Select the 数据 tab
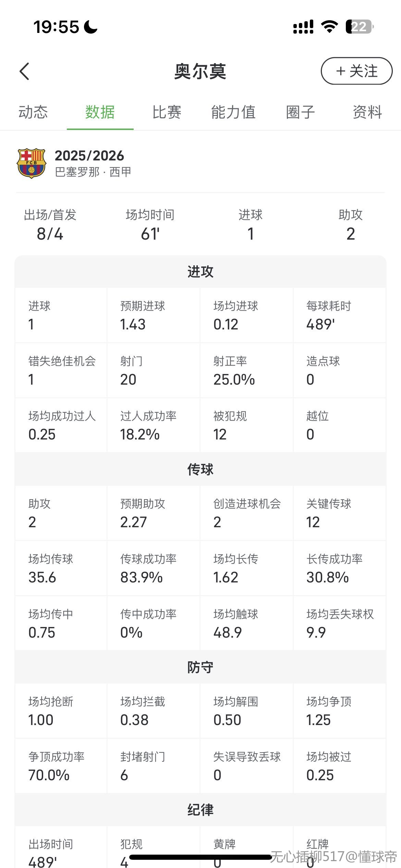 [100, 112]
